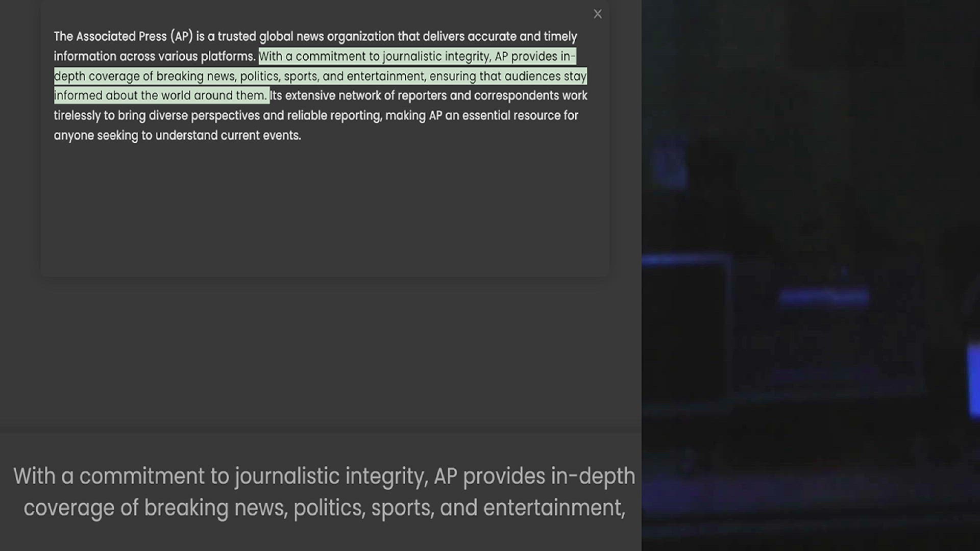Click 'reporters and correspondents' in the paragraph
980x551 pixels.
(478, 96)
